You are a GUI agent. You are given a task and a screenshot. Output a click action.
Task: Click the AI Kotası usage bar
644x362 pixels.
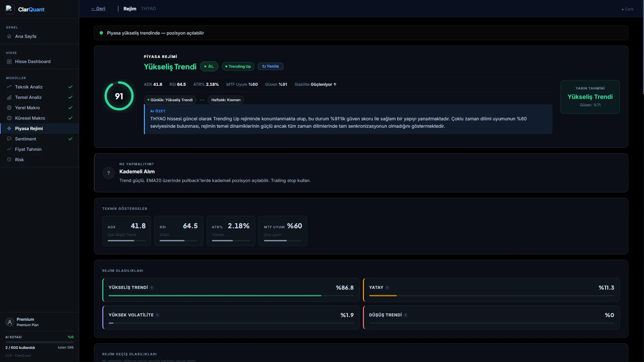pos(39,342)
